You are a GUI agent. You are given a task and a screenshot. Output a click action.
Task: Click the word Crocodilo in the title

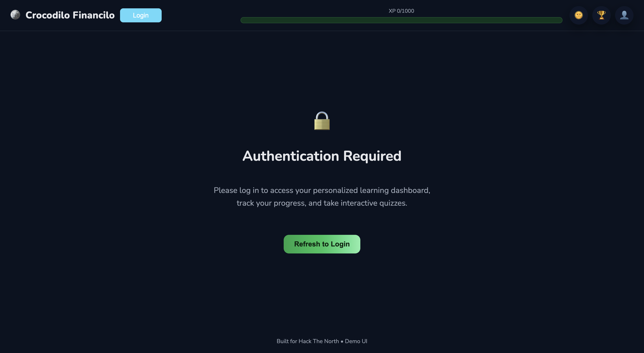click(x=48, y=15)
